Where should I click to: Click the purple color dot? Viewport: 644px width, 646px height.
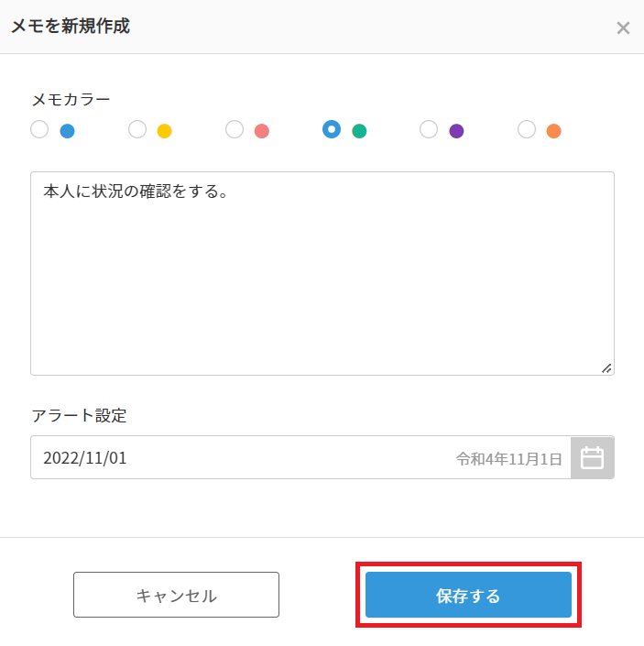click(x=456, y=131)
